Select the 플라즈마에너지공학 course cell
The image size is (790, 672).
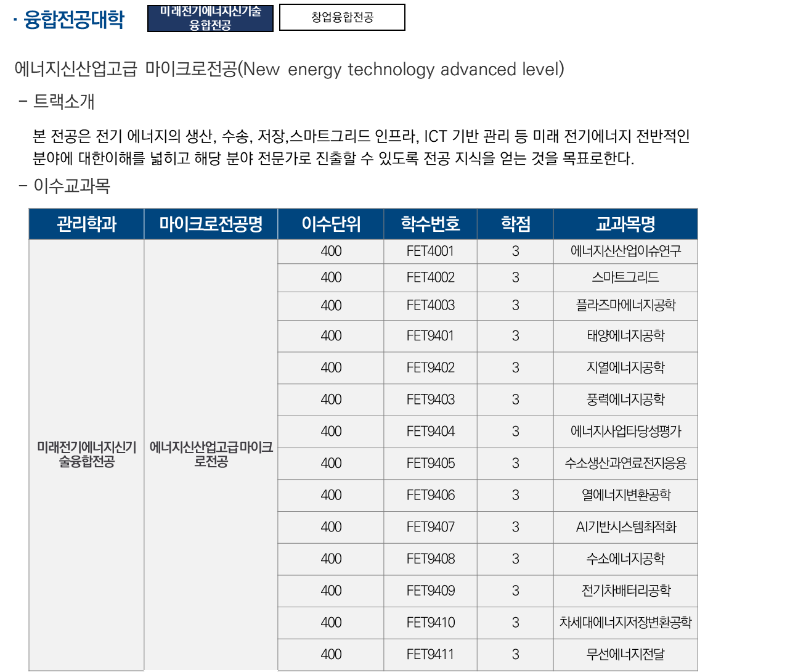click(625, 305)
